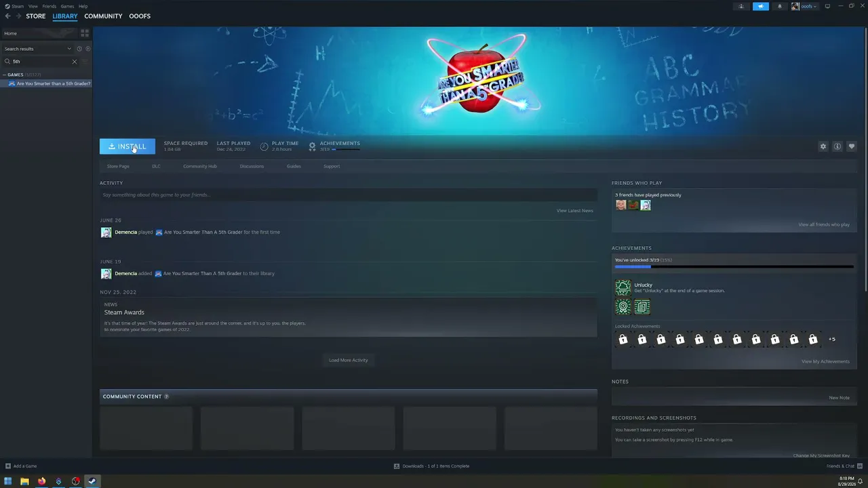Open File Explorer from the taskbar
Viewport: 868px width, 488px height.
coord(24,481)
